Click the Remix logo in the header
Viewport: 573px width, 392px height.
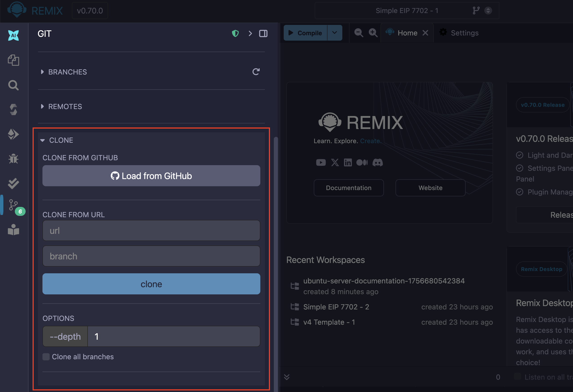point(17,10)
